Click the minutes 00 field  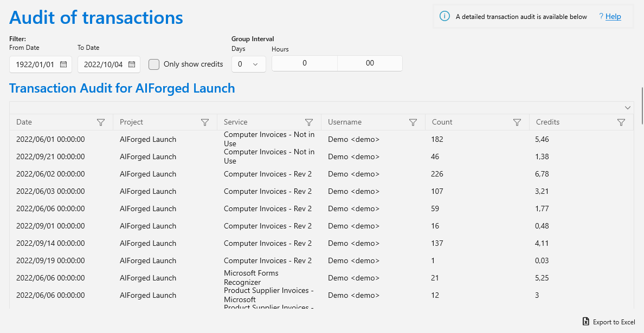click(370, 63)
